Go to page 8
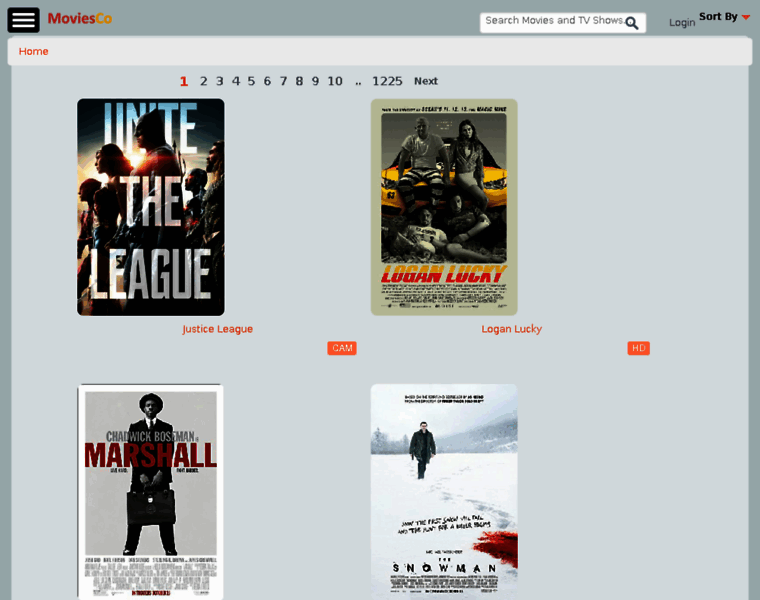 click(300, 81)
